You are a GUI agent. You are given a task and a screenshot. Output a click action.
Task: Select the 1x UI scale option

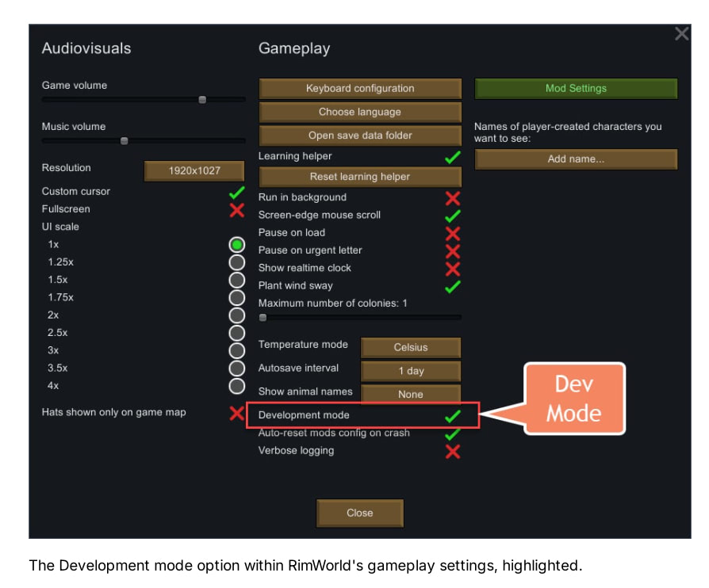(x=236, y=245)
